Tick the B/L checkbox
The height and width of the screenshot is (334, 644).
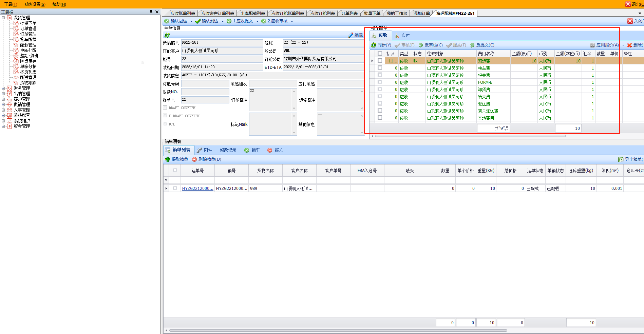click(165, 124)
